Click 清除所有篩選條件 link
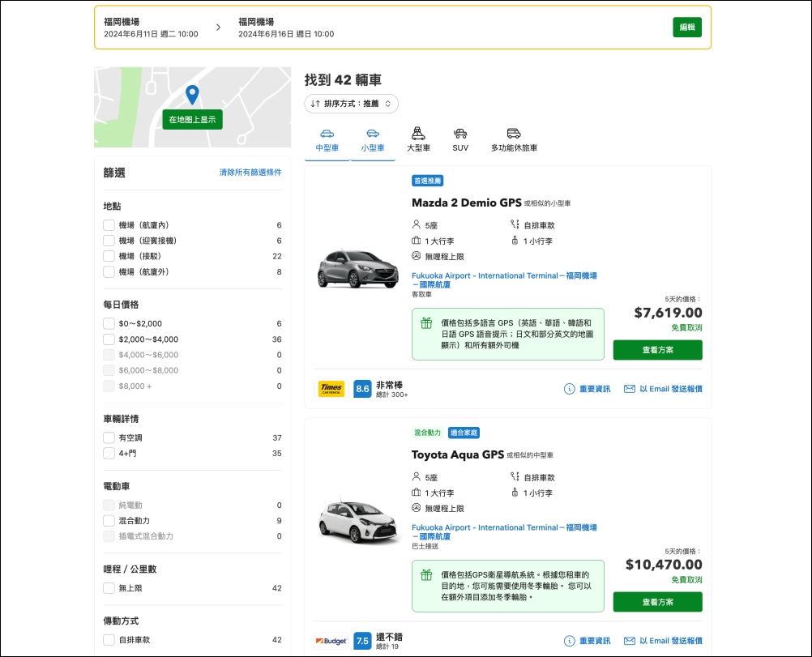Viewport: 812px width, 657px height. 250,173
